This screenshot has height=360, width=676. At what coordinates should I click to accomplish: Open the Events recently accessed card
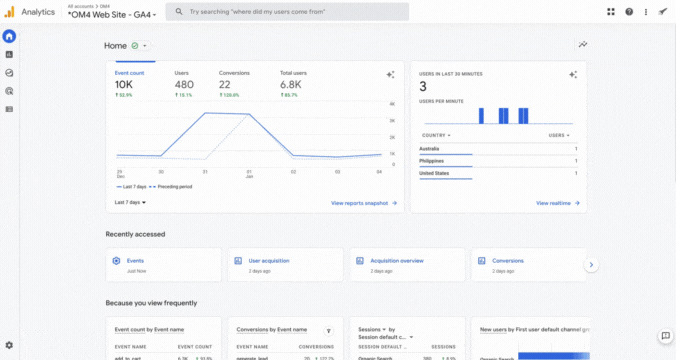coord(163,265)
